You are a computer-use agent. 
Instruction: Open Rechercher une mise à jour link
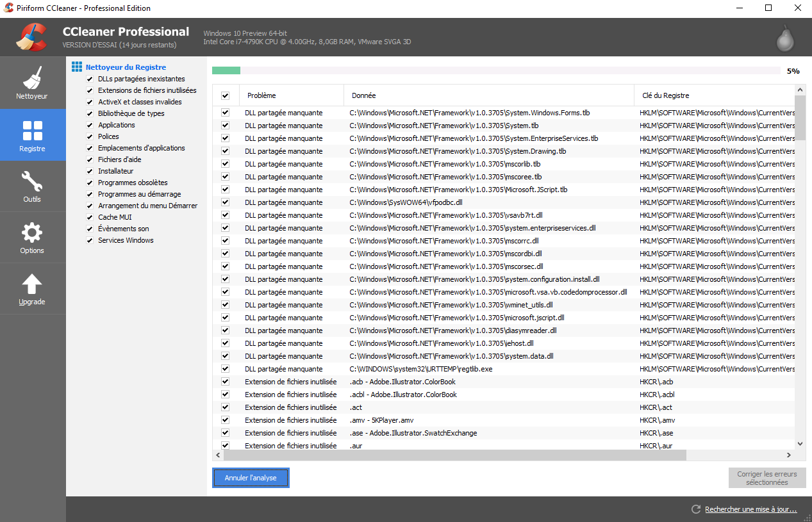tap(751, 510)
